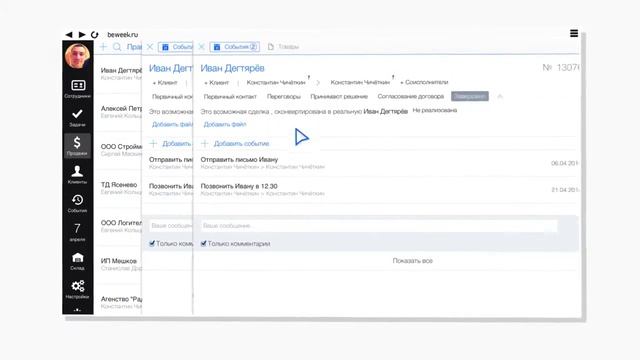Go back with the browser back arrow
The width and height of the screenshot is (640, 360).
tap(69, 35)
